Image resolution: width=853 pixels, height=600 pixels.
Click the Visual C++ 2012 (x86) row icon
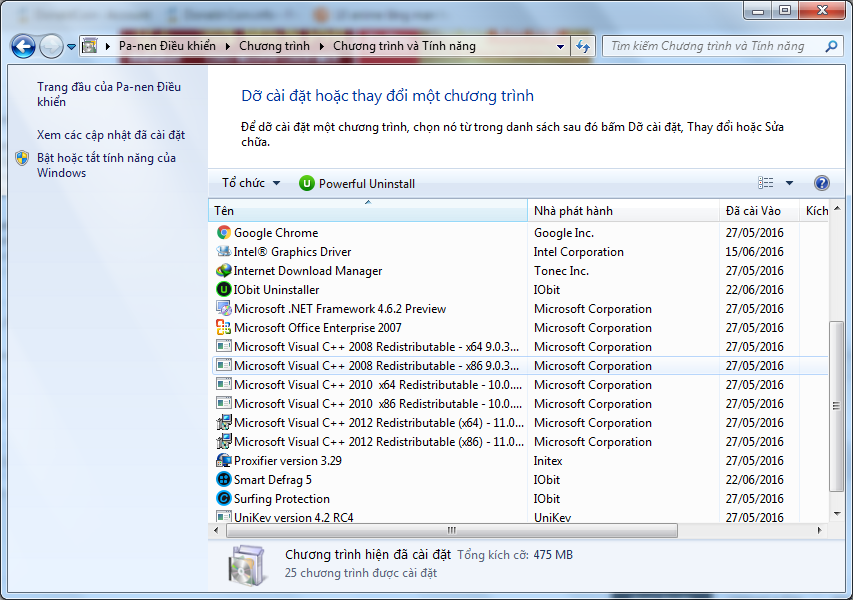point(224,442)
